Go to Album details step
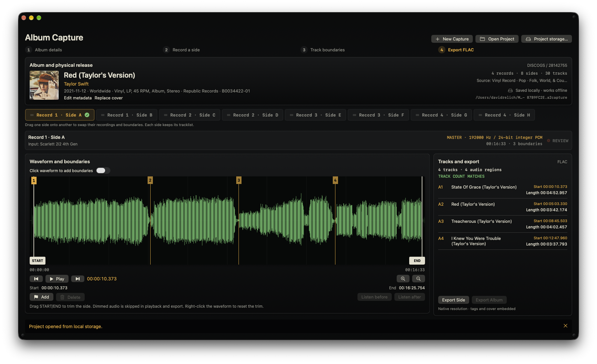 point(44,50)
